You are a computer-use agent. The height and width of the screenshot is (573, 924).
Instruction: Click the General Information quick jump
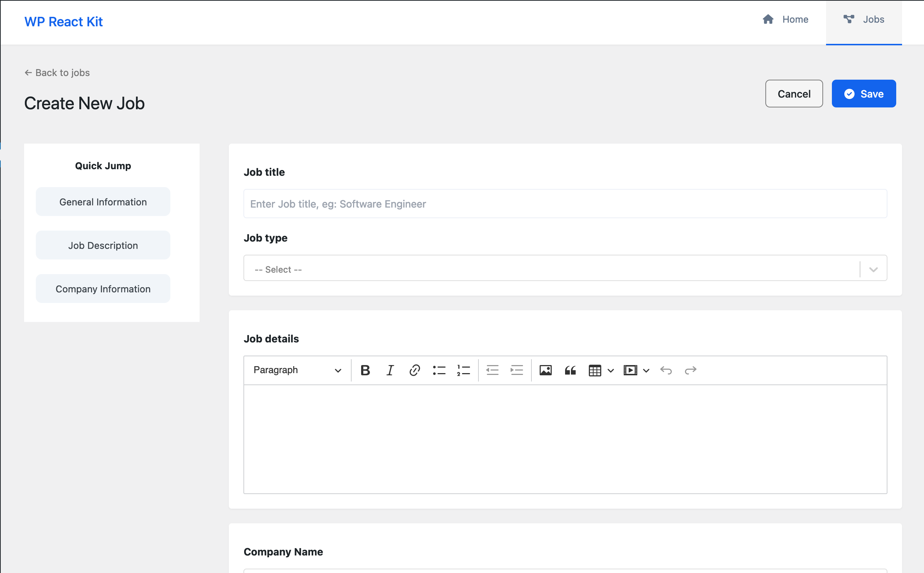click(x=103, y=202)
